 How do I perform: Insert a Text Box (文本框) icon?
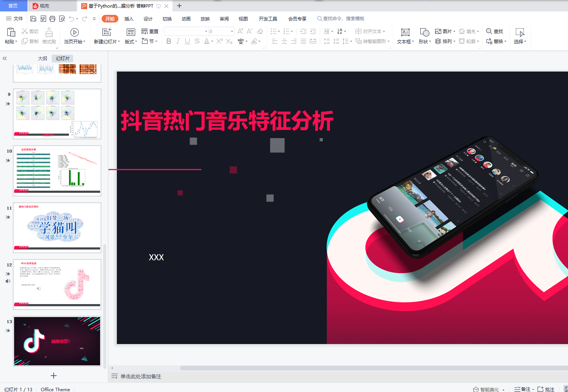(x=405, y=32)
